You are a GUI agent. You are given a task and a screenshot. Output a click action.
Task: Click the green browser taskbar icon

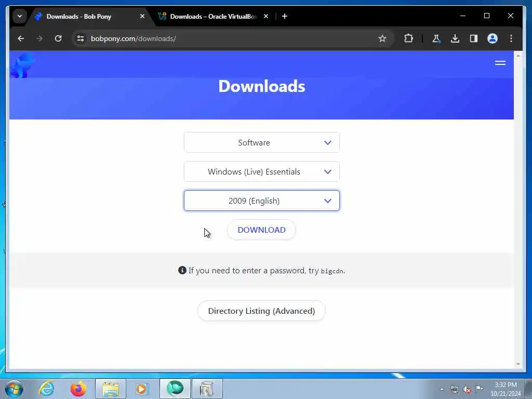coord(175,389)
